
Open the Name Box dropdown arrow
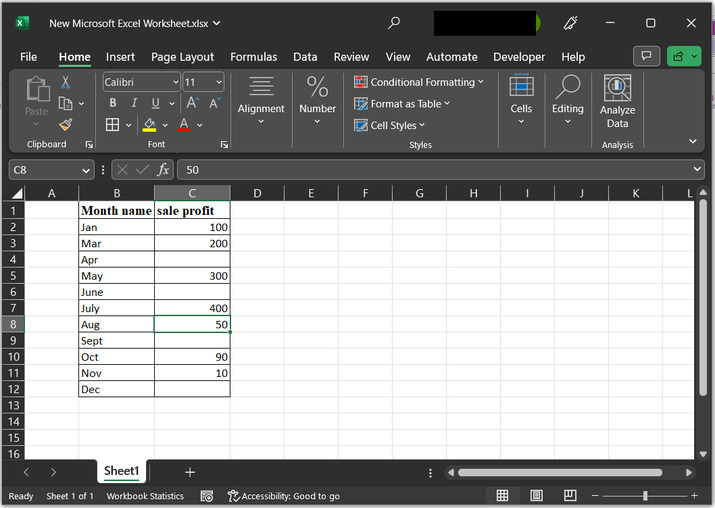(86, 170)
